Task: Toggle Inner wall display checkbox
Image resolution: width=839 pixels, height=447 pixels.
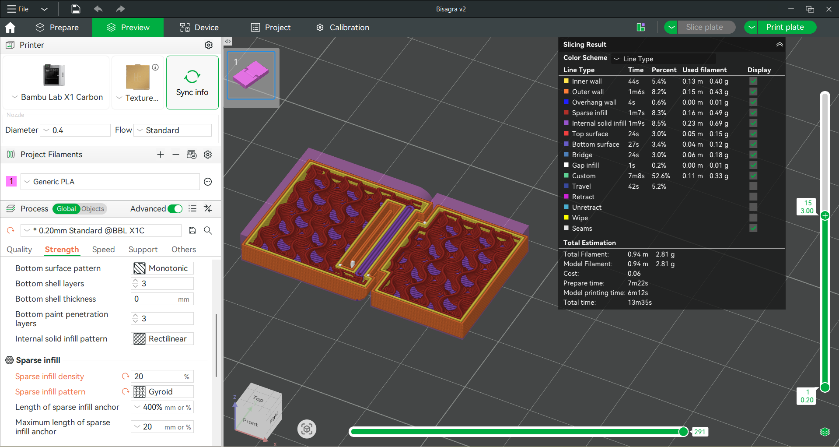Action: (753, 81)
